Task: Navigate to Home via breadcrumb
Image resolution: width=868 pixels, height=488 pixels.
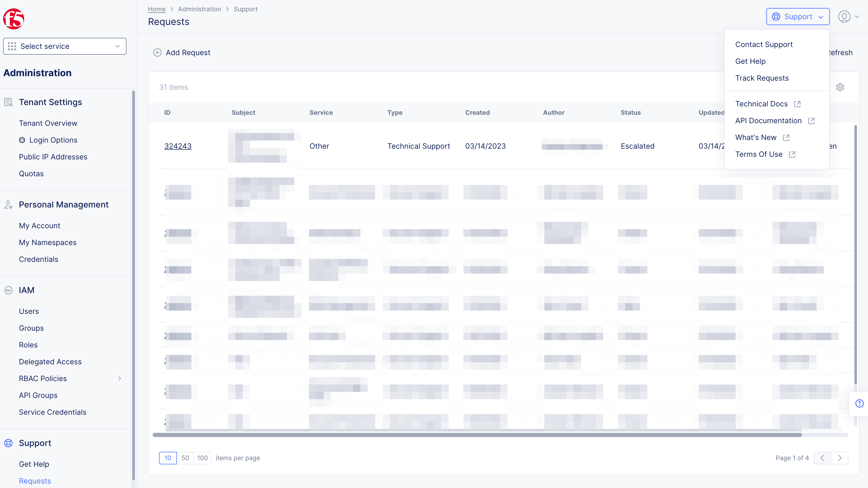Action: (x=156, y=9)
